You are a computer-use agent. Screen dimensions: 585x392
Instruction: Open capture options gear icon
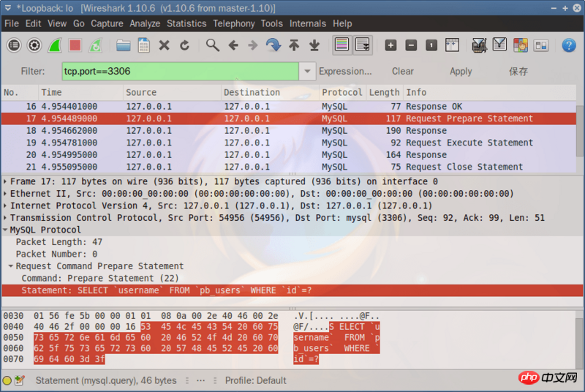click(x=34, y=45)
